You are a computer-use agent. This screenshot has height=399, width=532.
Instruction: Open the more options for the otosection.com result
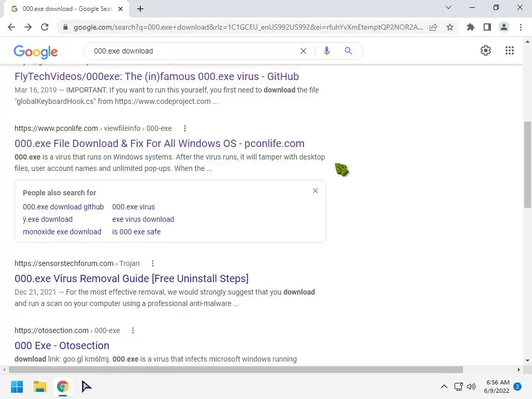pyautogui.click(x=133, y=330)
